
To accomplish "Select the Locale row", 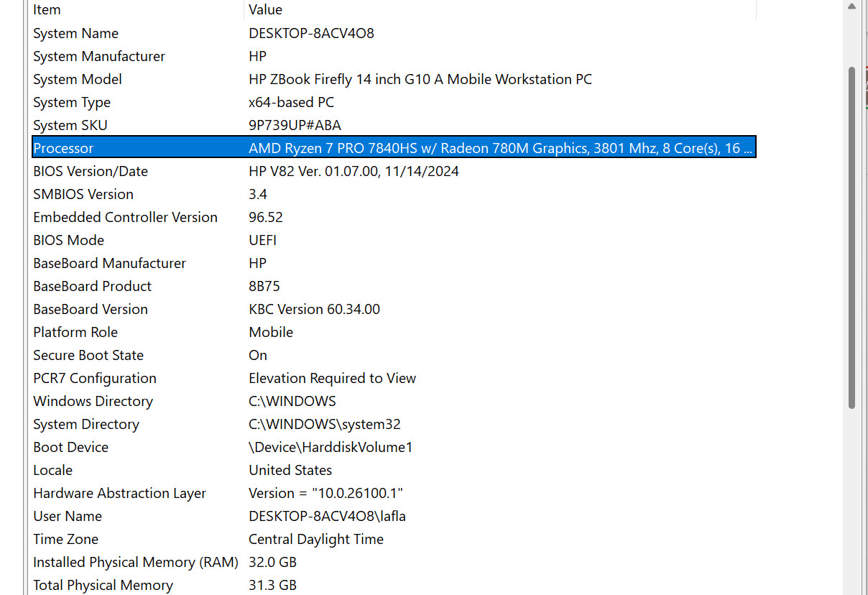I will tap(394, 470).
